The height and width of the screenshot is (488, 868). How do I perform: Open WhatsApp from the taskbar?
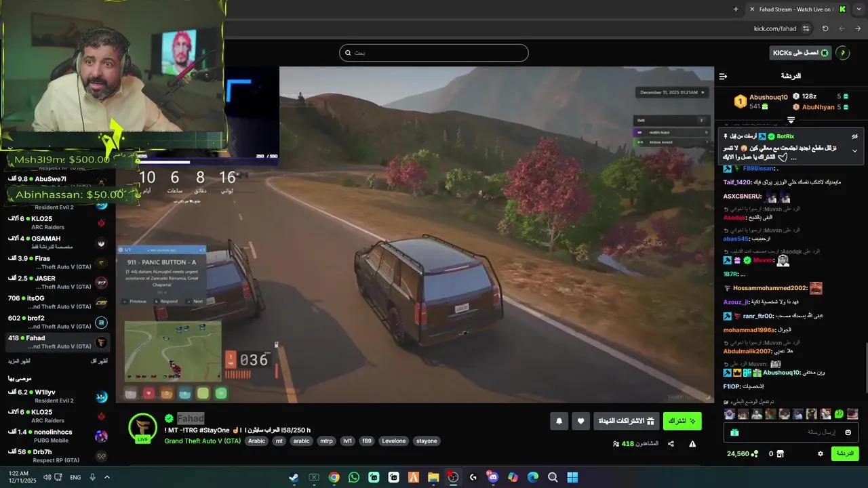pyautogui.click(x=354, y=477)
